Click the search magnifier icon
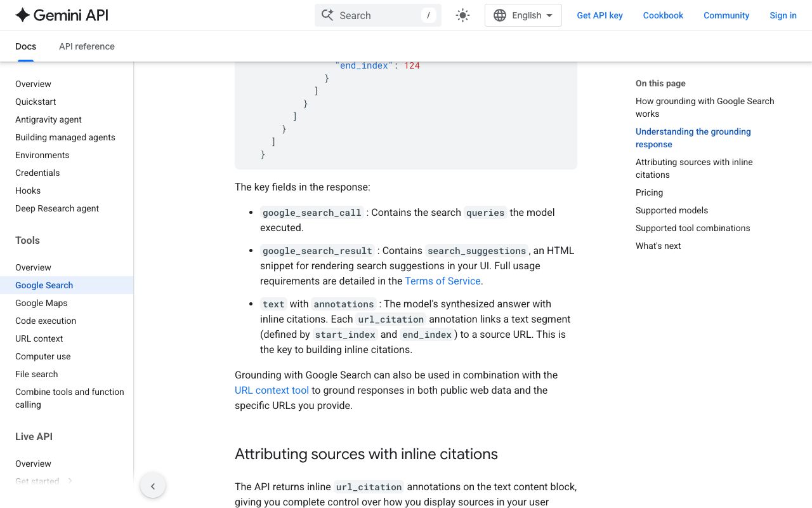812x508 pixels. click(327, 15)
